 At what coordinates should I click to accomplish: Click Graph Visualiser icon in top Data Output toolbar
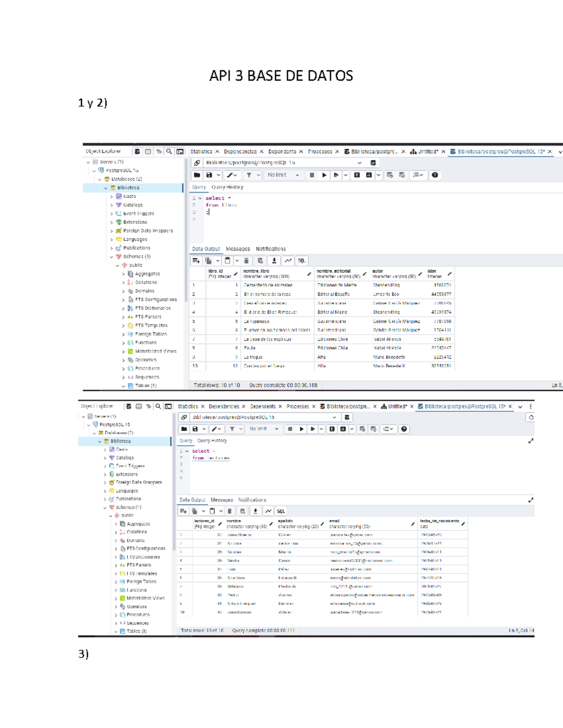[x=288, y=261]
